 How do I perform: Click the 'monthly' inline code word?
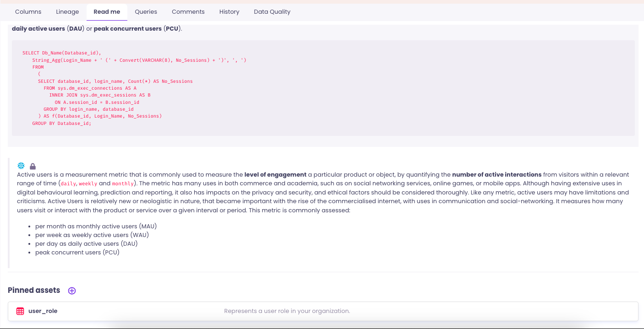(123, 183)
